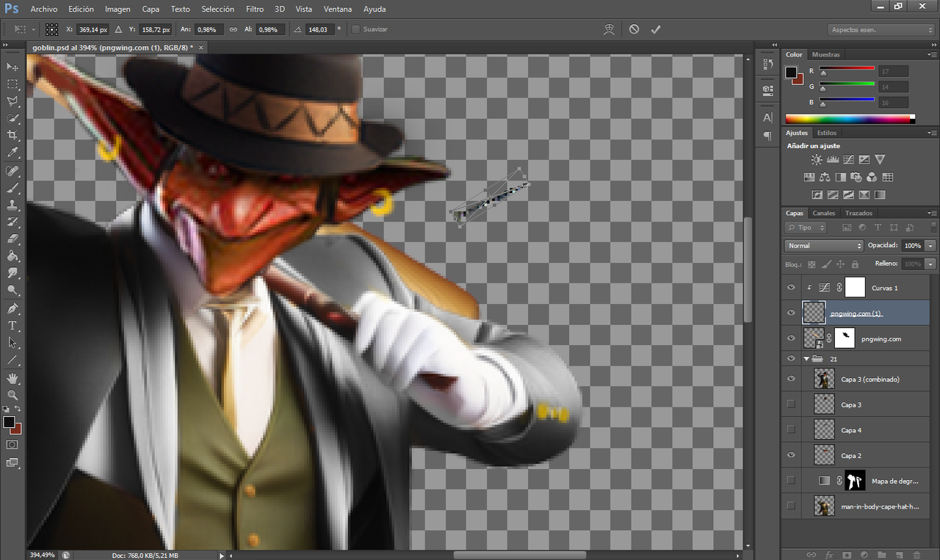Pick a color from the spectrum ramp
The height and width of the screenshot is (560, 940).
[x=850, y=119]
